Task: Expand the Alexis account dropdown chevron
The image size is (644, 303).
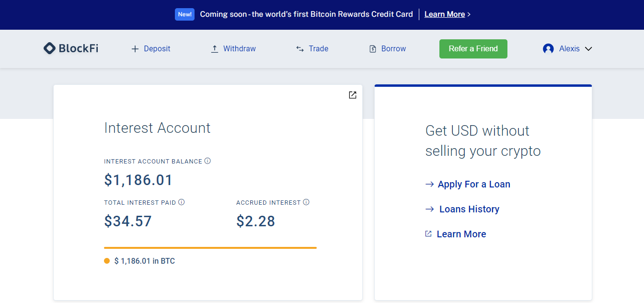Action: click(588, 49)
